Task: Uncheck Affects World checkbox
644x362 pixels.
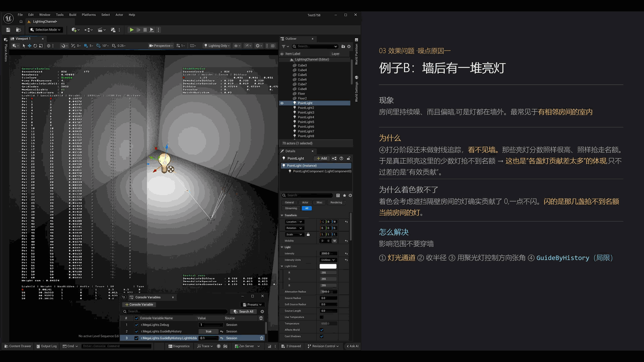Action: click(322, 330)
